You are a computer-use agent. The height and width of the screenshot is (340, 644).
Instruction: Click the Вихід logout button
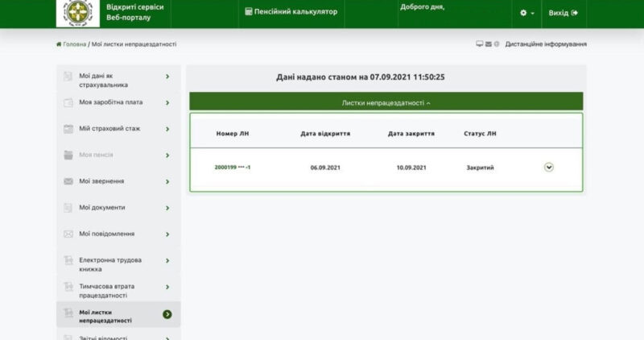coord(563,14)
